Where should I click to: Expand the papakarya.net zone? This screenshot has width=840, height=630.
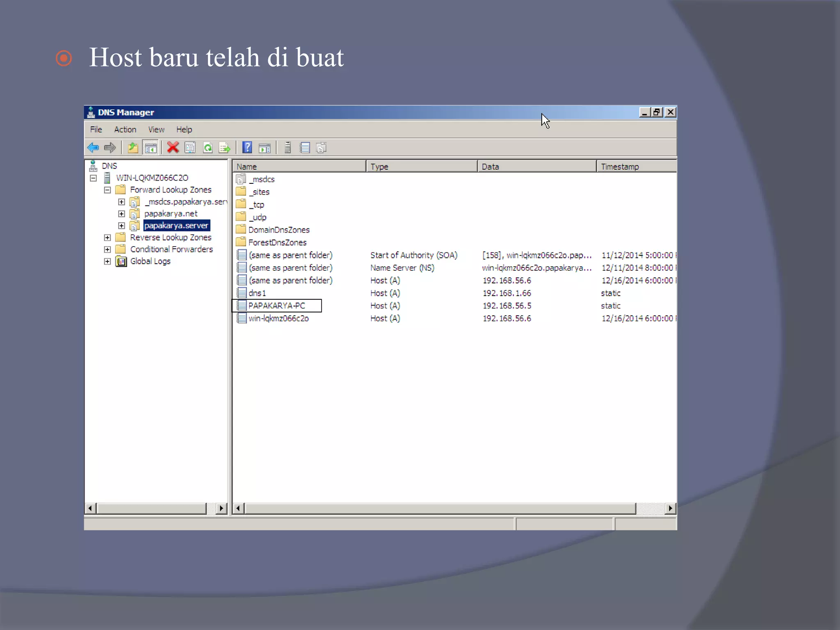point(121,214)
